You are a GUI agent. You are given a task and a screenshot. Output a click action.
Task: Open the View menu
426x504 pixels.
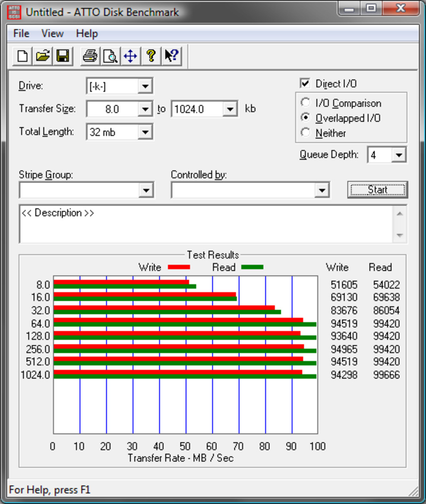(53, 34)
